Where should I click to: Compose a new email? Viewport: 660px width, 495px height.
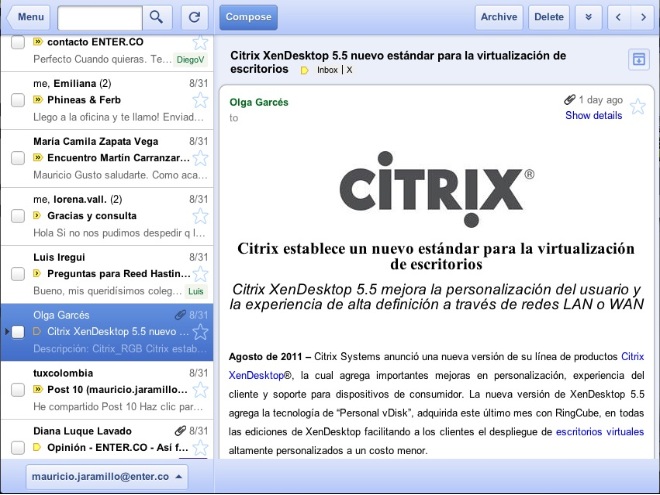pos(248,17)
